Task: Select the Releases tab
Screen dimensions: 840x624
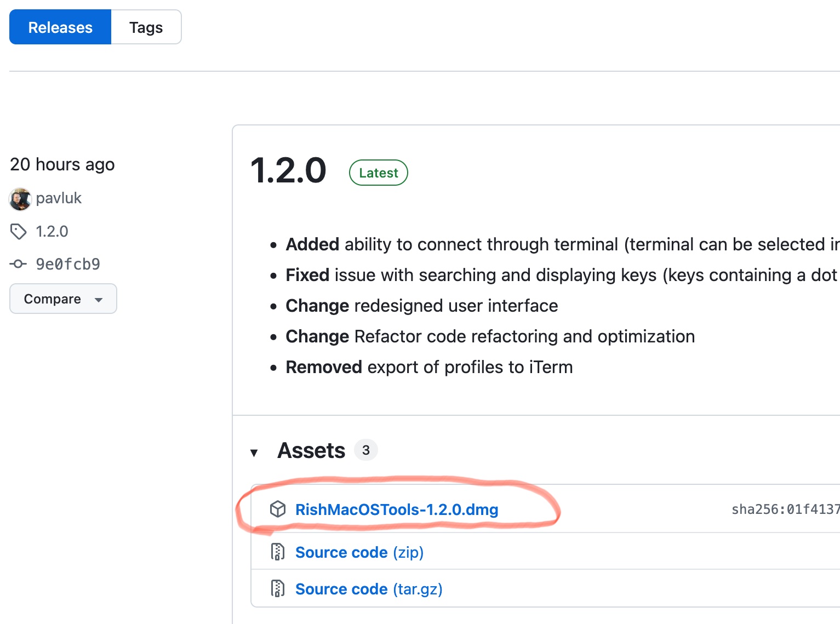Action: 60,27
